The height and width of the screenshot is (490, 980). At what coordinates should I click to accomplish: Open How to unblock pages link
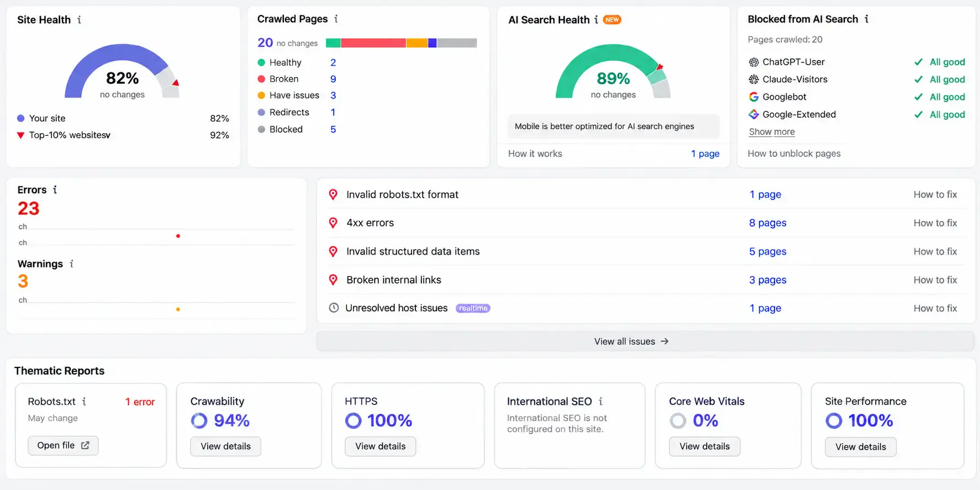pyautogui.click(x=794, y=154)
